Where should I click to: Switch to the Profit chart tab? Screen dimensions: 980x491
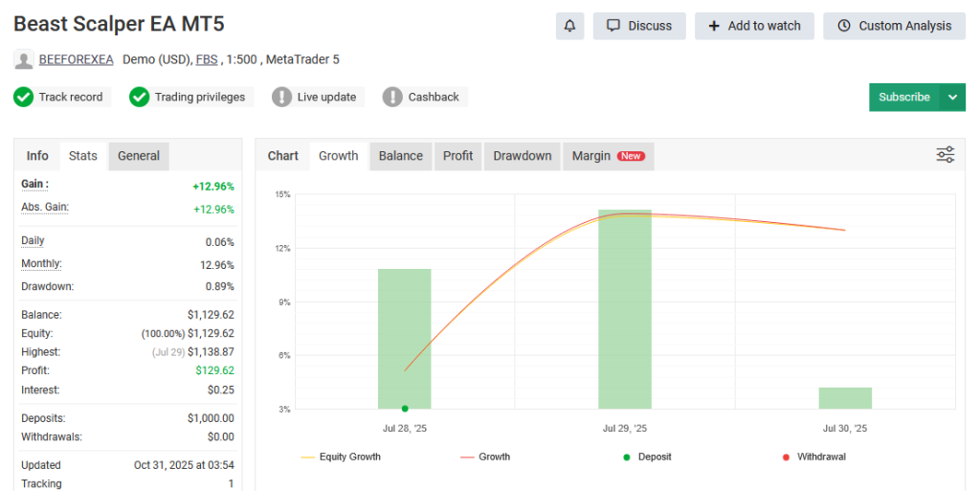[x=458, y=156]
